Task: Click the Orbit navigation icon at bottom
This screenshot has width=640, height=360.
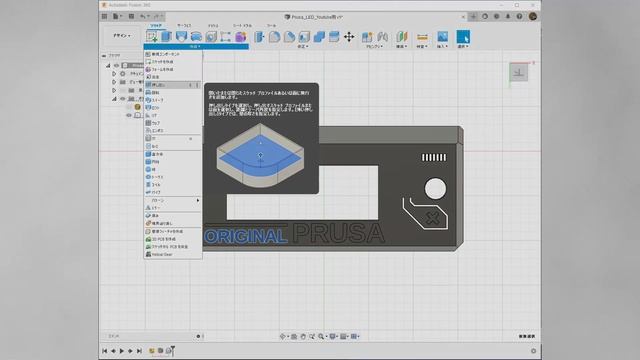Action: pos(282,336)
